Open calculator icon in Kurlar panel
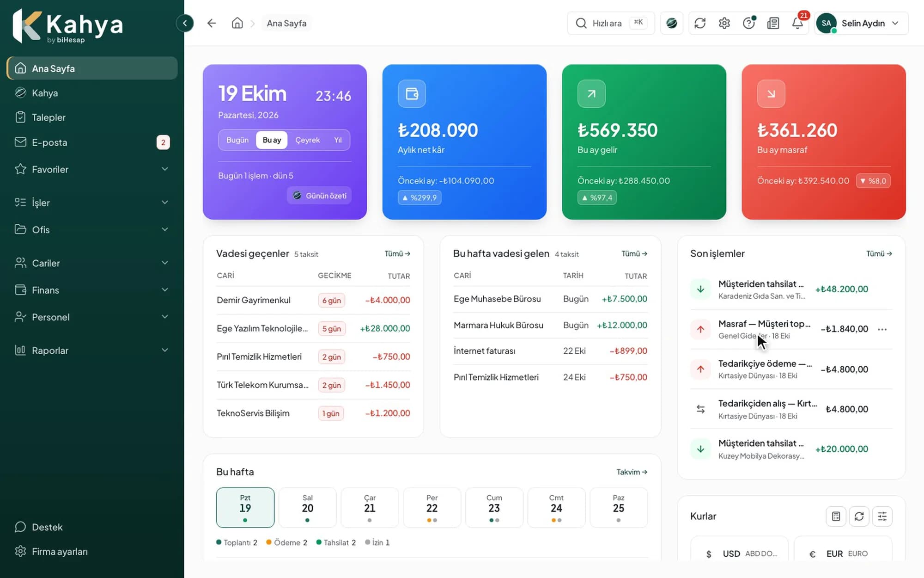The height and width of the screenshot is (578, 924). click(836, 516)
